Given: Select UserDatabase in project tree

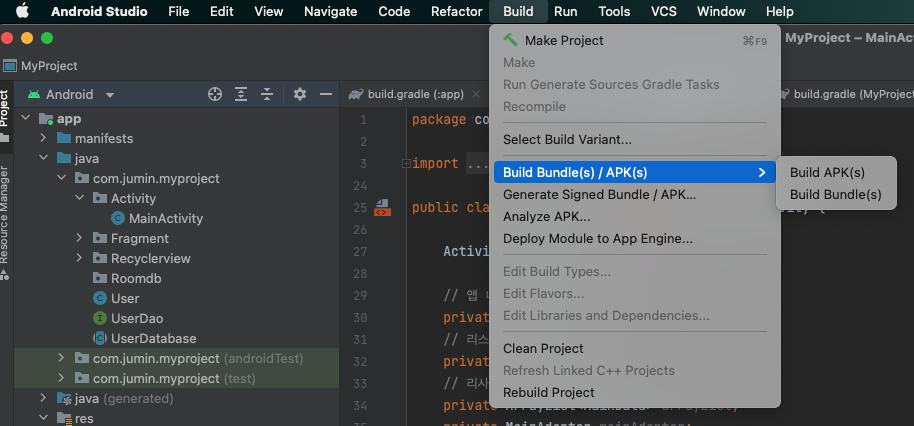Looking at the screenshot, I should (153, 338).
